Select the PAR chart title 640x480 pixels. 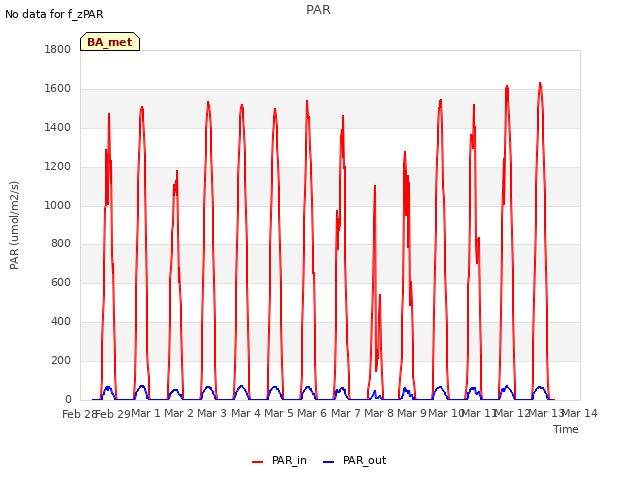pos(318,10)
